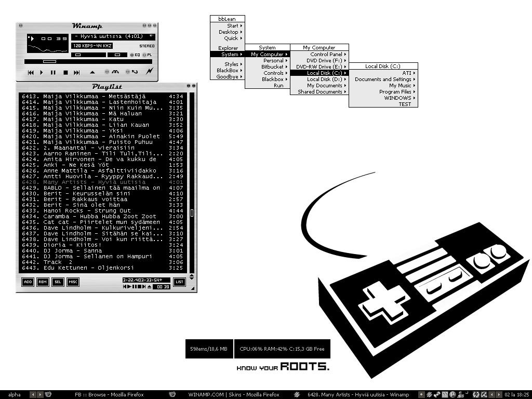Open Program Files in Local Disk (C:) menu
532x399 pixels.
pyautogui.click(x=383, y=91)
